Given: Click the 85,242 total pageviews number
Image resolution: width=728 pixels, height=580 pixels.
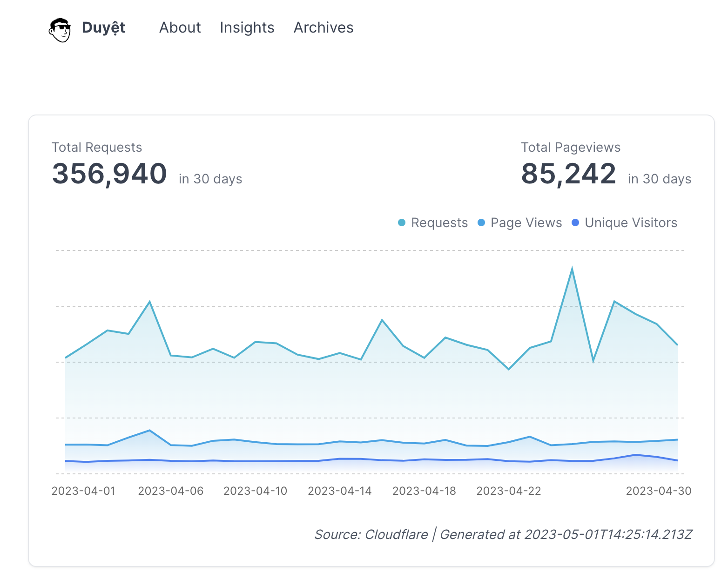Looking at the screenshot, I should coord(568,174).
